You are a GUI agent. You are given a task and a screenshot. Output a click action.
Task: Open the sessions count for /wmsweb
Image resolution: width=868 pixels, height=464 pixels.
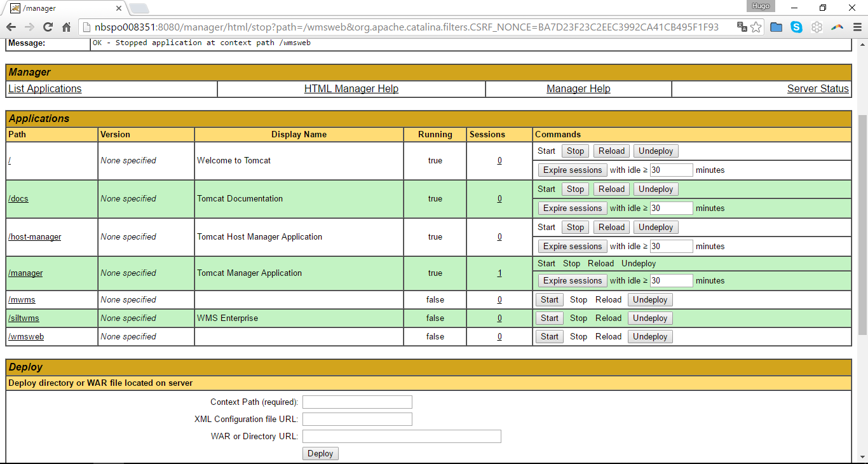click(499, 336)
